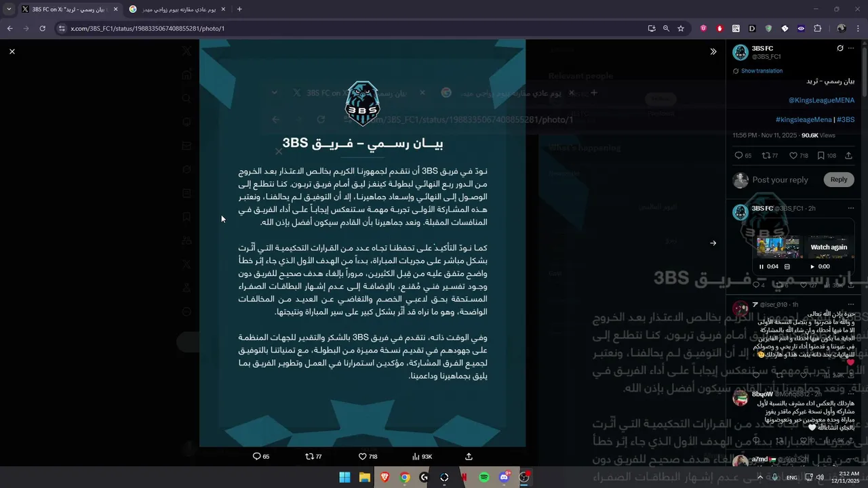
Task: Open the D letter extension
Action: coord(752,28)
